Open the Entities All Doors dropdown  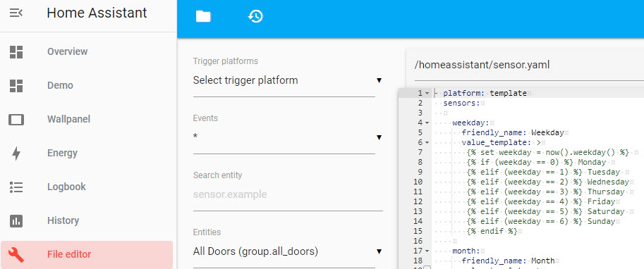[288, 251]
